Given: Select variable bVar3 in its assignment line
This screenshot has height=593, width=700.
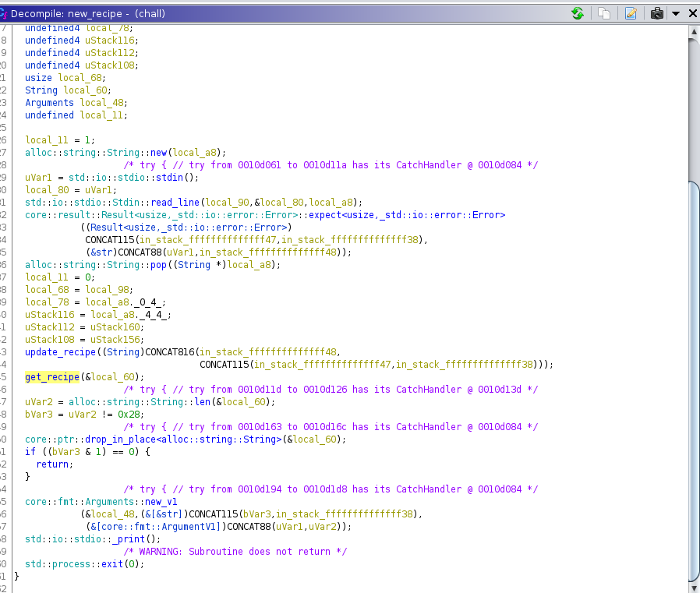Looking at the screenshot, I should [x=38, y=415].
